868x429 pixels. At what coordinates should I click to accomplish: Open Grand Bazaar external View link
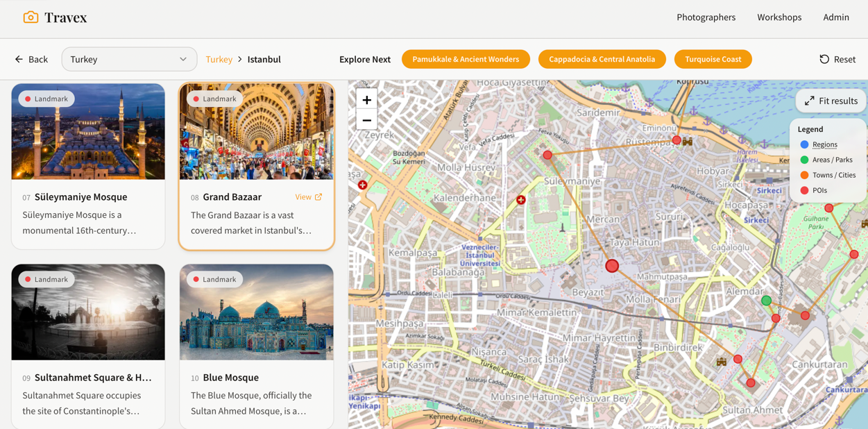309,197
